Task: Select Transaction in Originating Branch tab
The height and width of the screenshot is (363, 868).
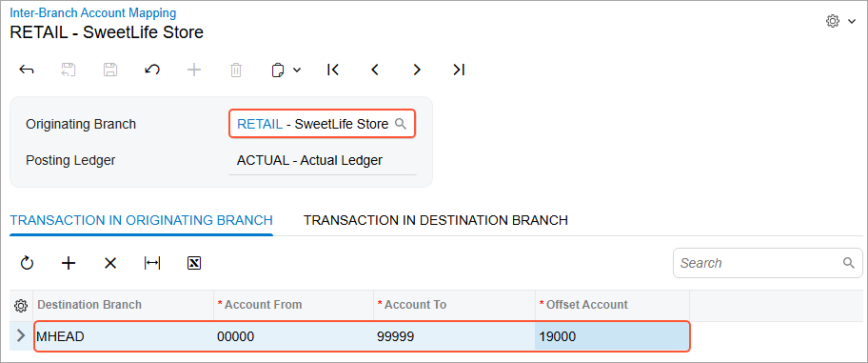Action: tap(141, 220)
